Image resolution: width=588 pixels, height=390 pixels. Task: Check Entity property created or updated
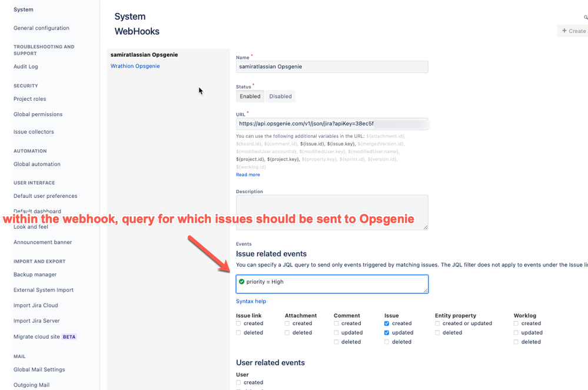[x=437, y=323]
